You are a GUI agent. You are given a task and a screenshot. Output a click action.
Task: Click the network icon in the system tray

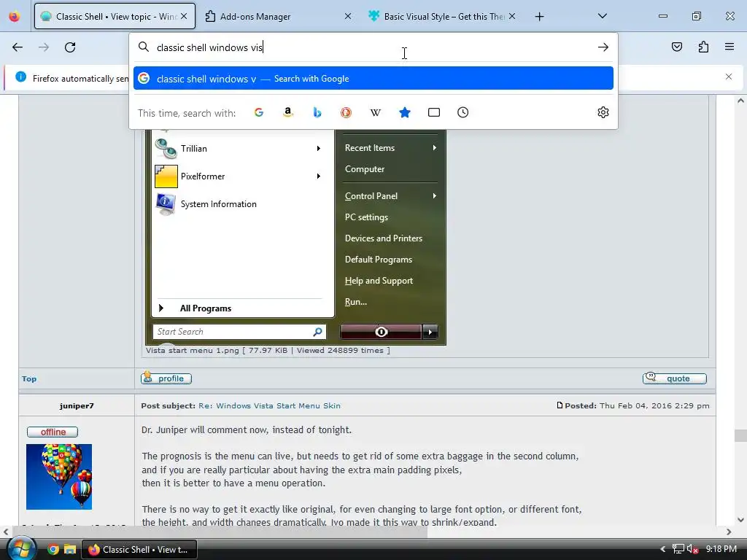[678, 549]
